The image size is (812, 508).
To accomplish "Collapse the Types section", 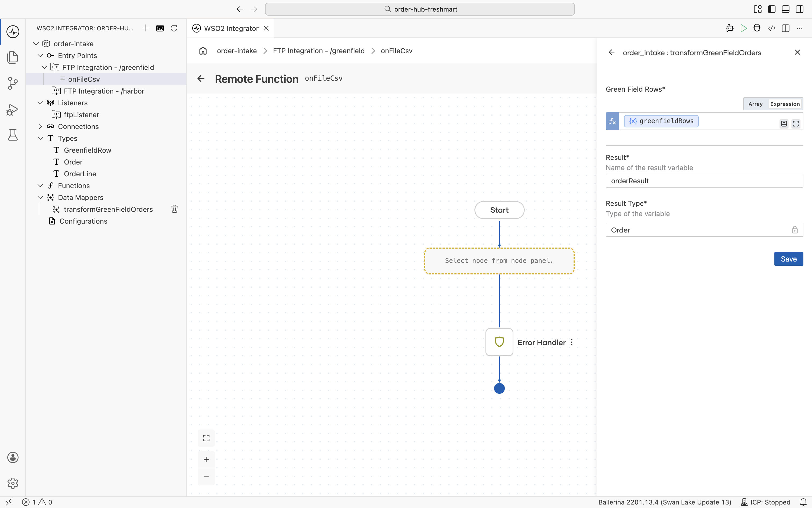I will pos(40,138).
